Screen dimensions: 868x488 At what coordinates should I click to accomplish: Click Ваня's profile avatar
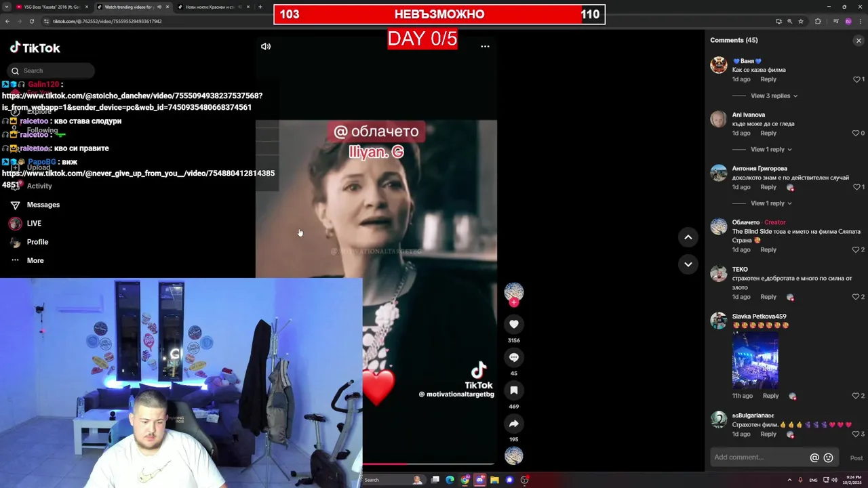(719, 65)
